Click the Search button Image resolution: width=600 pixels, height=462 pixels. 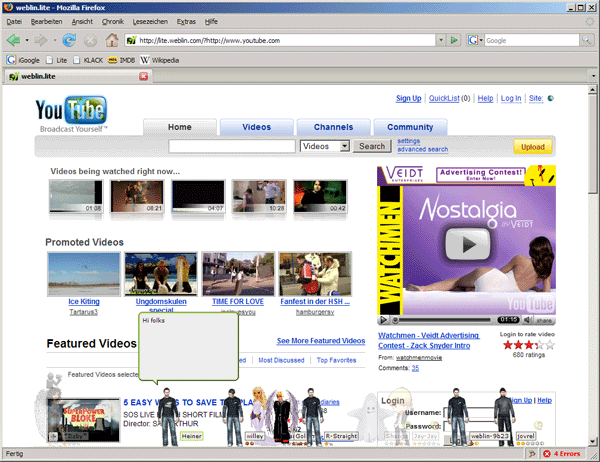[372, 146]
